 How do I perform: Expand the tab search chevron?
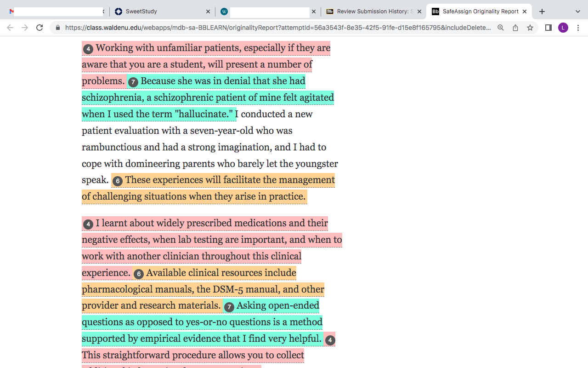tap(578, 11)
